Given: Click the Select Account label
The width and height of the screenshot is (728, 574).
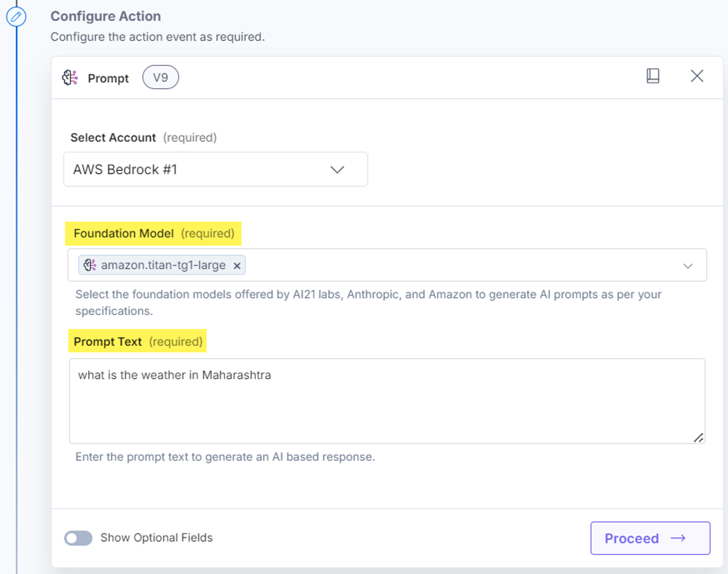Looking at the screenshot, I should pos(113,137).
